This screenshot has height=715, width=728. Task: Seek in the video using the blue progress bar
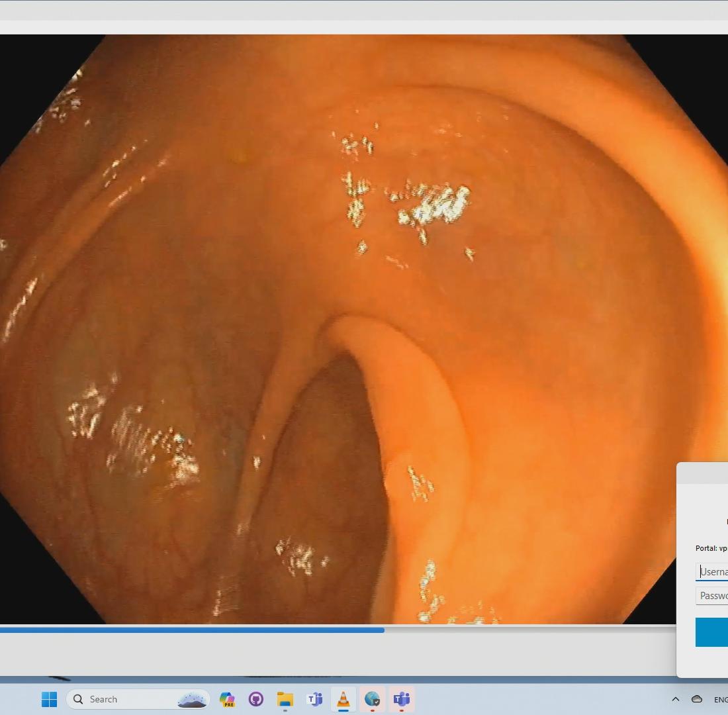(338, 630)
